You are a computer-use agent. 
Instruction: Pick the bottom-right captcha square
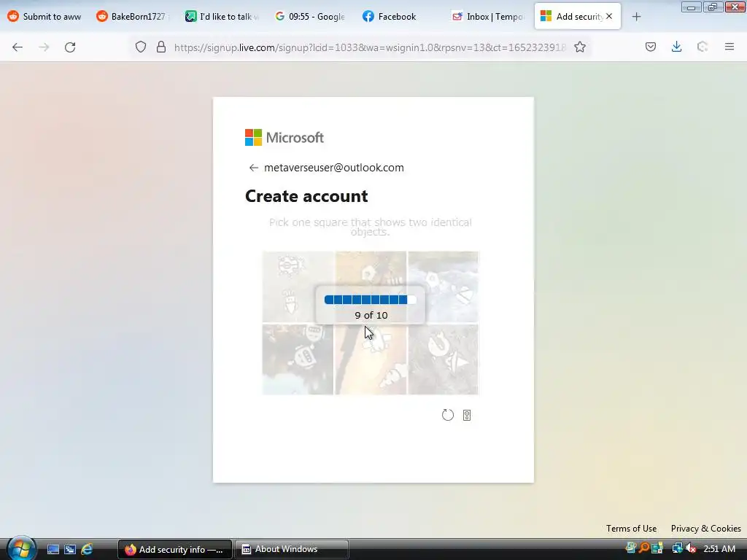tap(443, 359)
